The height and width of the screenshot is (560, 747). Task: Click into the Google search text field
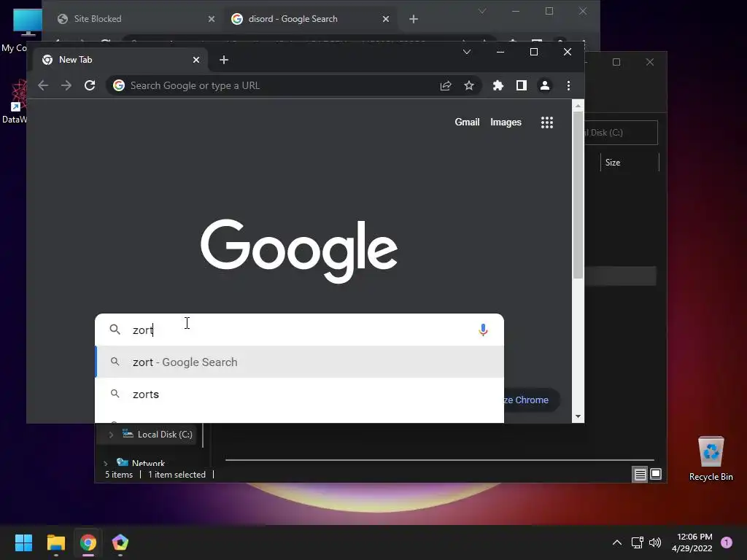pos(300,330)
